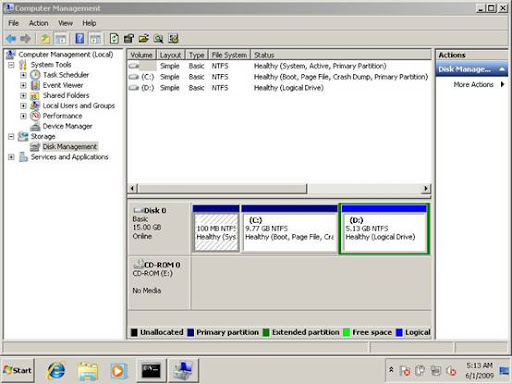The image size is (512, 384).
Task: Expand the Services and Applications node
Action: (11, 157)
